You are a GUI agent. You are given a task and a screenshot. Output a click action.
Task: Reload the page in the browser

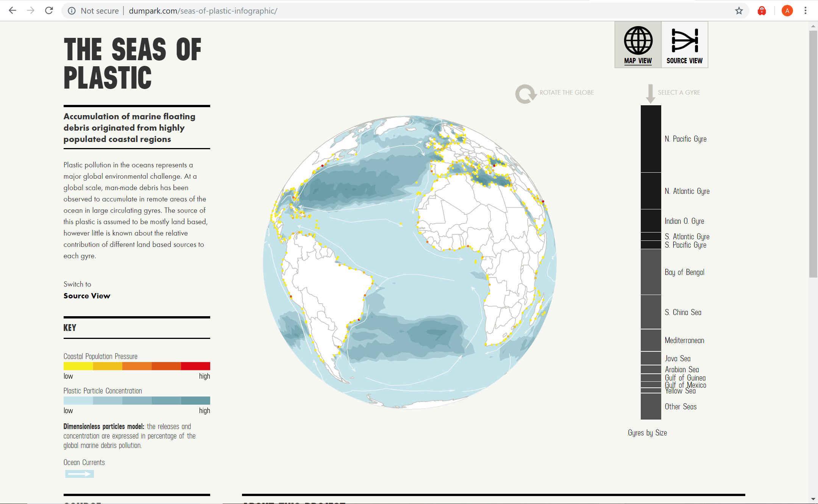49,11
